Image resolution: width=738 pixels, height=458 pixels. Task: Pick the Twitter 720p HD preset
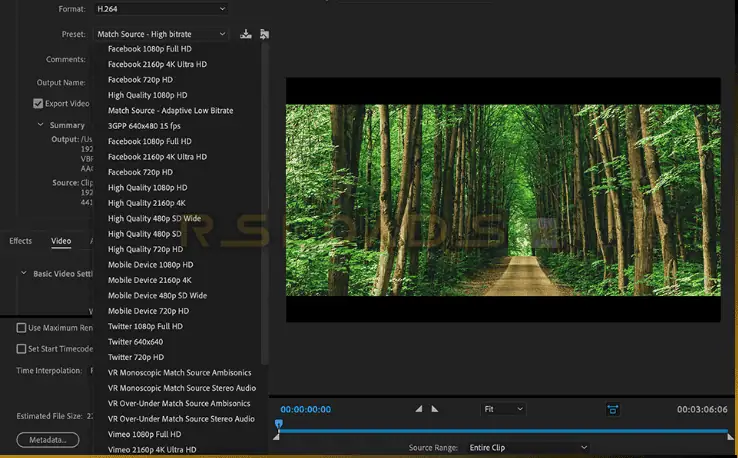(x=136, y=357)
